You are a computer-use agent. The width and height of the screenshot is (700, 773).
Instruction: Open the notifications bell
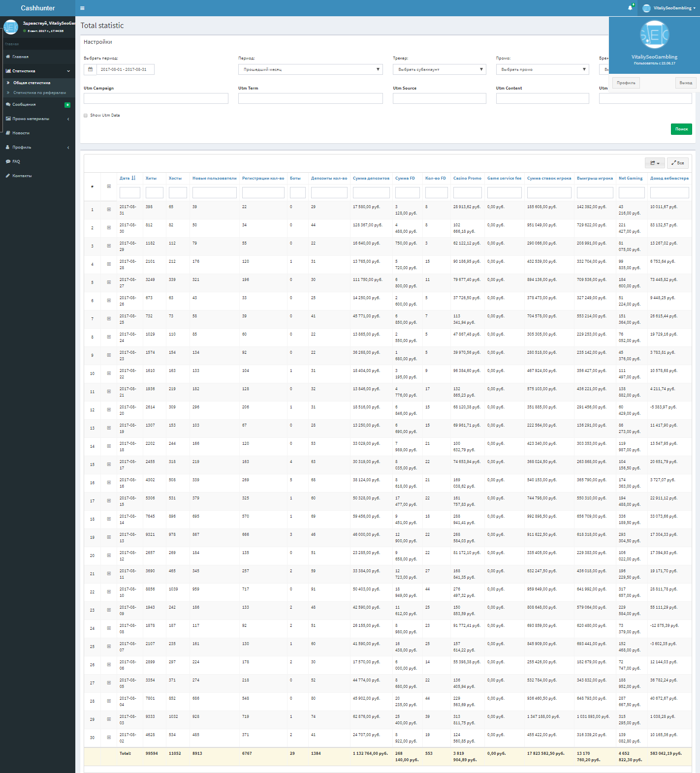(630, 8)
